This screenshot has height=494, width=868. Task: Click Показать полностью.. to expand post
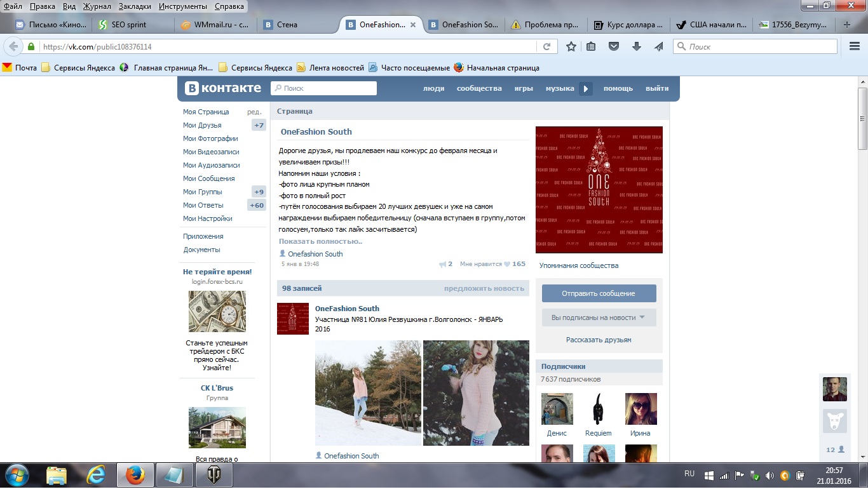(x=320, y=241)
